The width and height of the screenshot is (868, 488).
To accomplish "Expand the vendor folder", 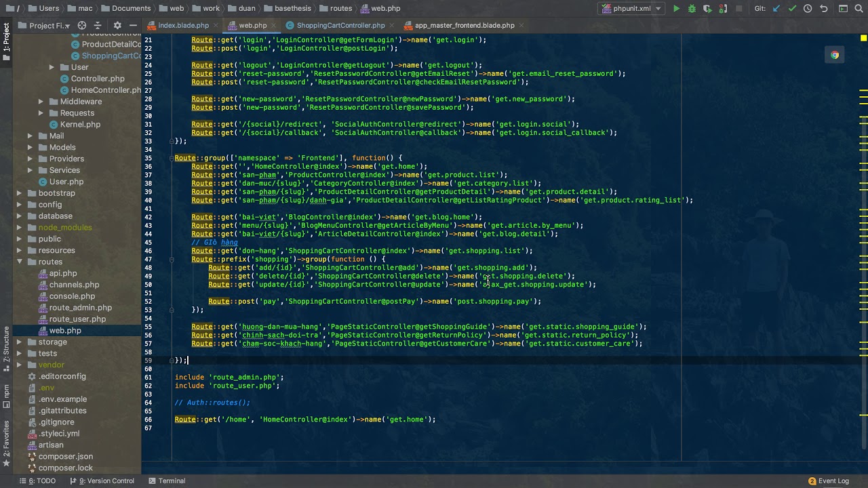I will click(19, 365).
